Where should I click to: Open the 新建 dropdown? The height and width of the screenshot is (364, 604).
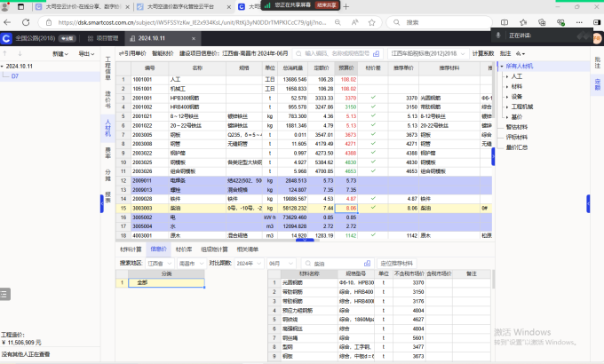(x=62, y=54)
